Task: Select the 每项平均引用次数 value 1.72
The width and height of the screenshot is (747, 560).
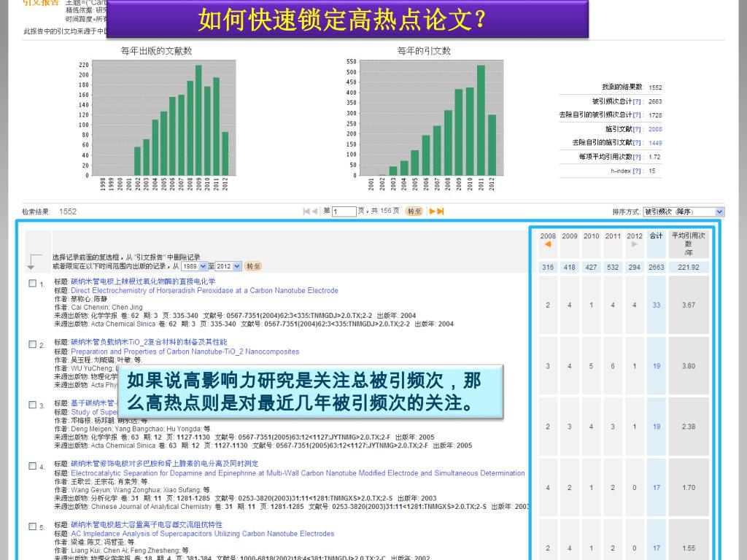Action: 654,157
